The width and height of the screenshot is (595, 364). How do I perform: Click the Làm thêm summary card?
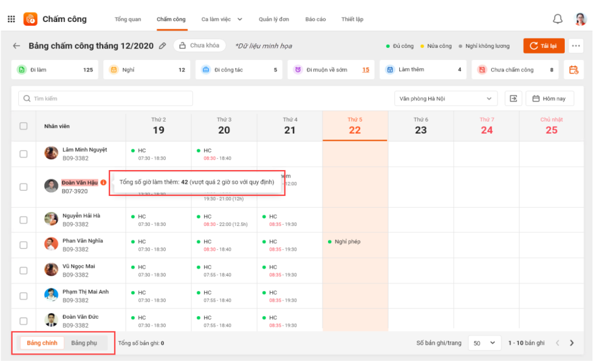click(422, 70)
